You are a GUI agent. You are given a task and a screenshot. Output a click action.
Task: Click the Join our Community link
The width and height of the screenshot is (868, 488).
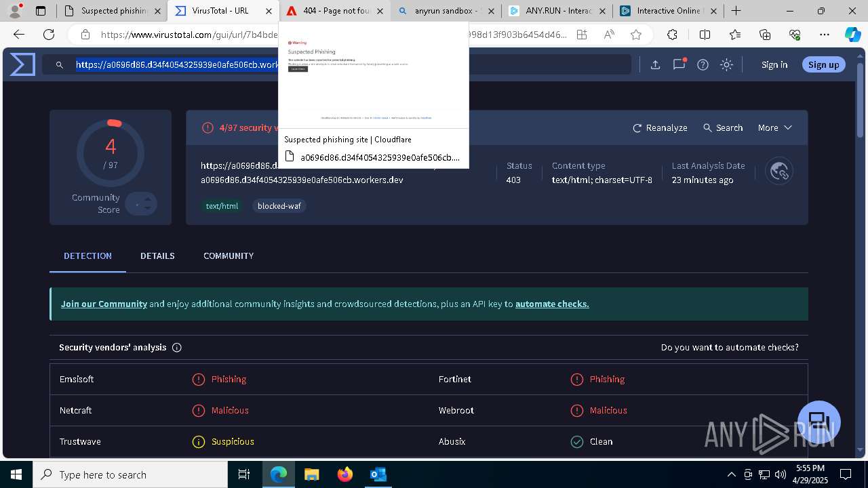tap(104, 304)
